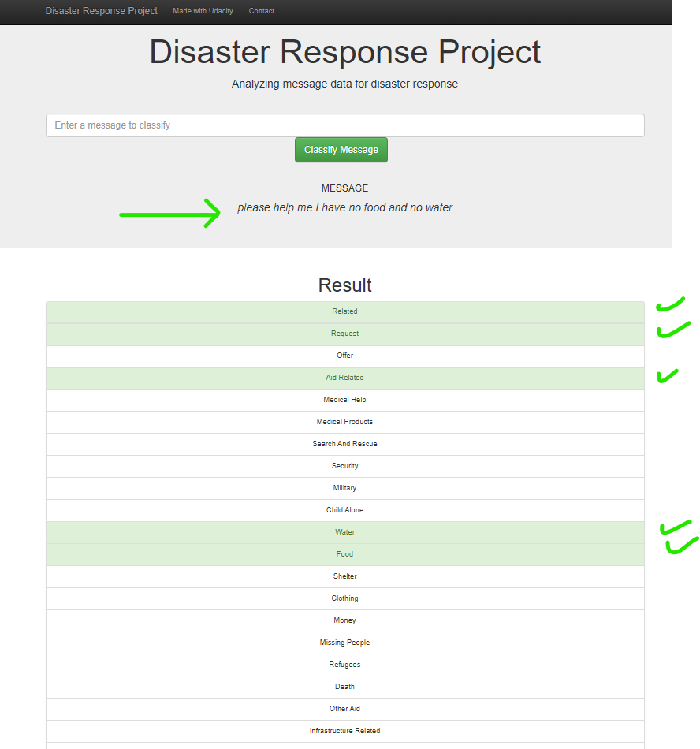Click the Military result row

click(x=344, y=488)
